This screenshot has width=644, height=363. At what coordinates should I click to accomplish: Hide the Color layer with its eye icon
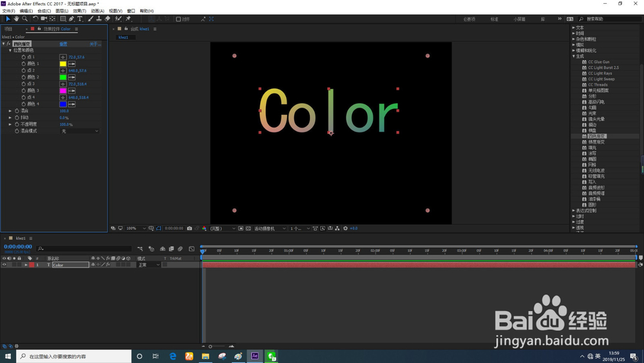click(x=4, y=265)
